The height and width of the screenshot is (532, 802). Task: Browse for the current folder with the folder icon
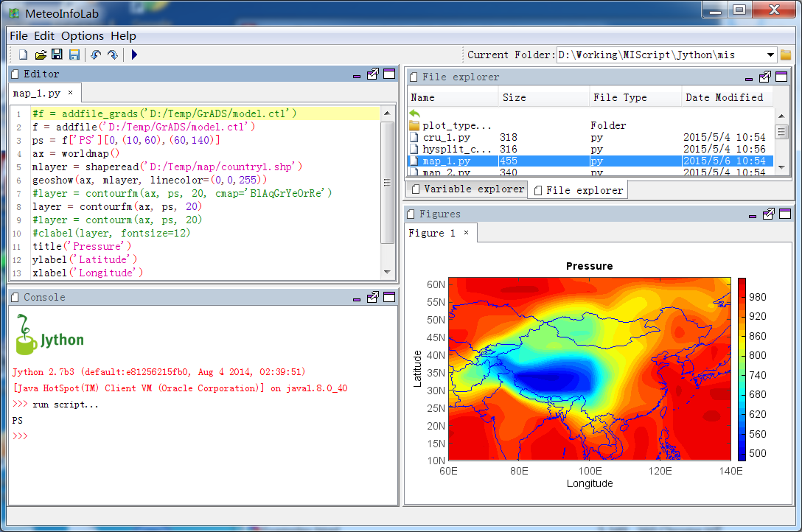pos(786,55)
